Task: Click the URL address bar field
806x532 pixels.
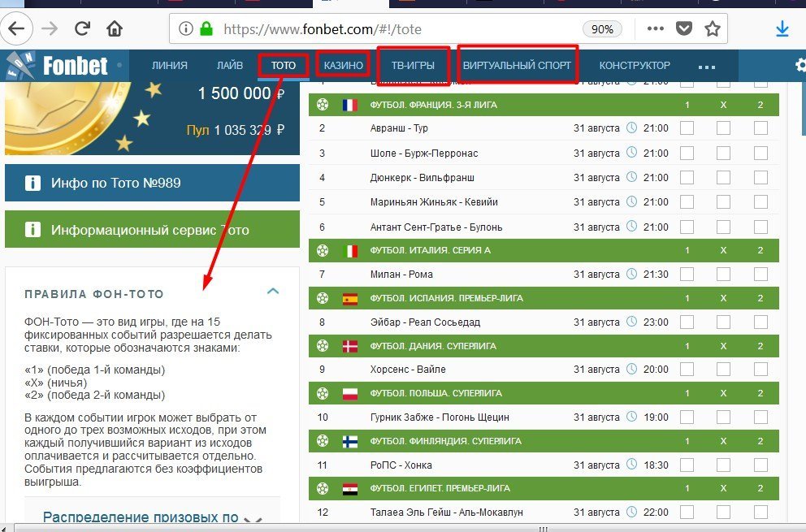Action: (x=390, y=29)
